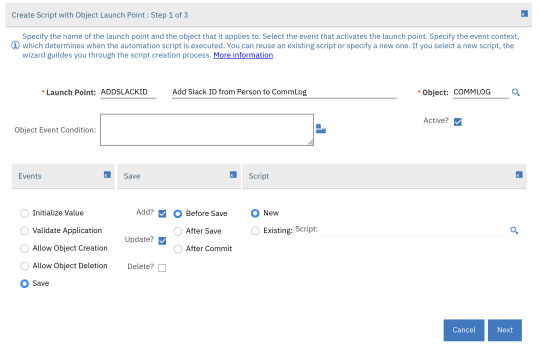This screenshot has height=361, width=540.
Task: Collapse the Script section icon
Action: pyautogui.click(x=519, y=175)
